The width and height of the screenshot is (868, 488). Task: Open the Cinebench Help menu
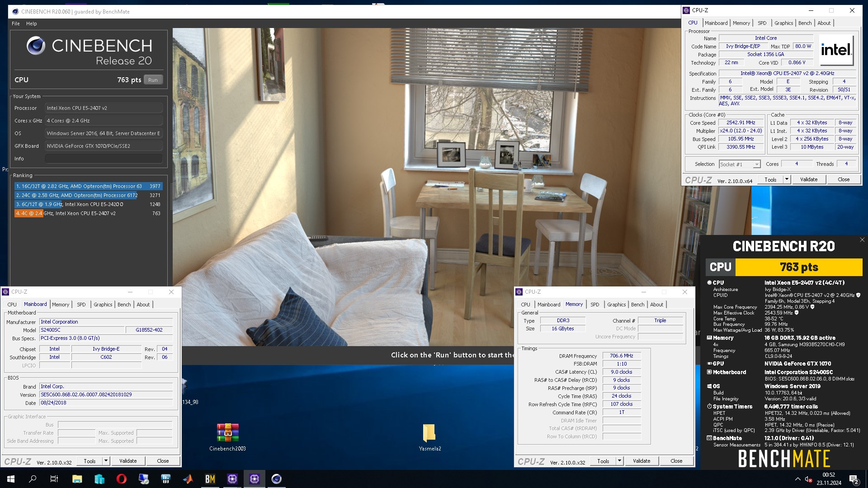pos(32,23)
